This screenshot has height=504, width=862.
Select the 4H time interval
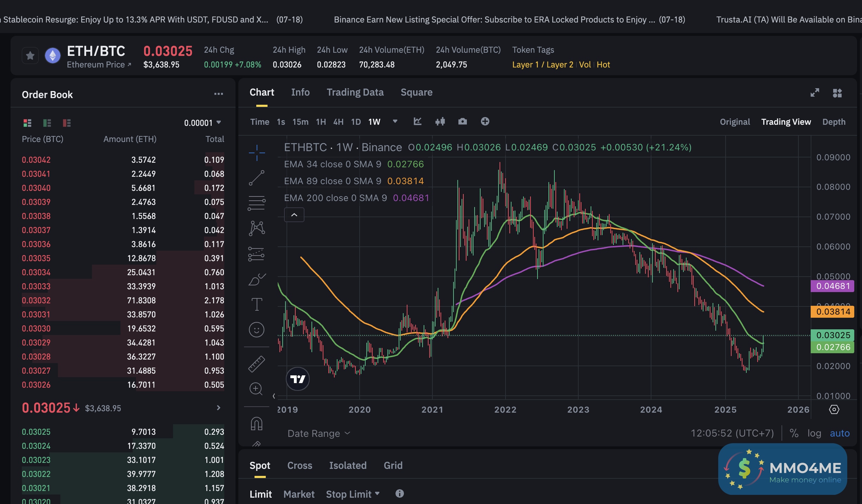(x=338, y=122)
